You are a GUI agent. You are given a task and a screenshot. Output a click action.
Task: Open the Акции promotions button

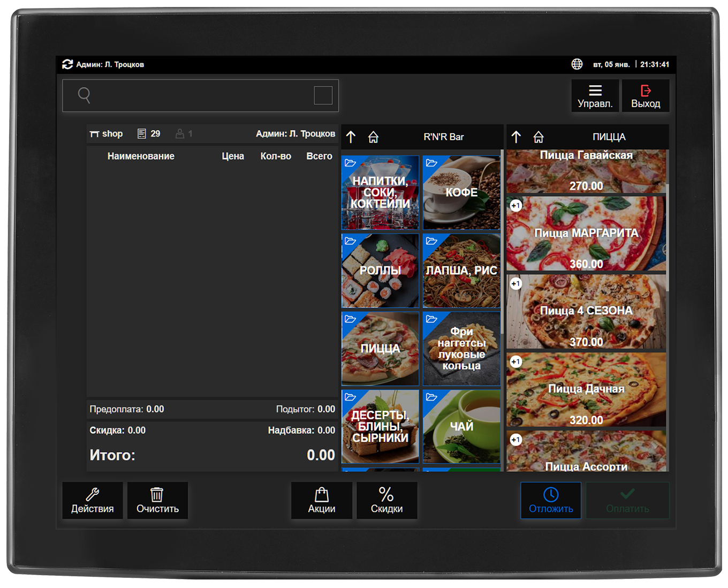pyautogui.click(x=322, y=501)
